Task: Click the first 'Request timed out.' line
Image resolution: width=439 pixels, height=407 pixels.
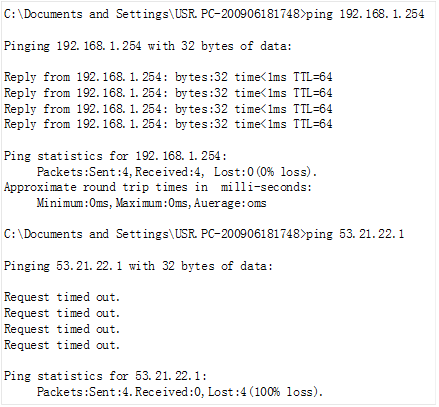Action: [62, 297]
